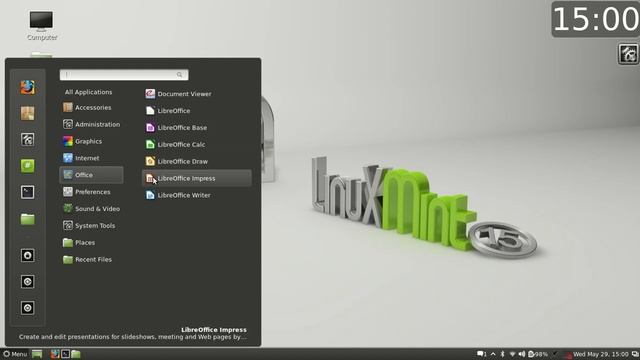Click the 15:00 clock desklet
This screenshot has height=360, width=640.
596,19
